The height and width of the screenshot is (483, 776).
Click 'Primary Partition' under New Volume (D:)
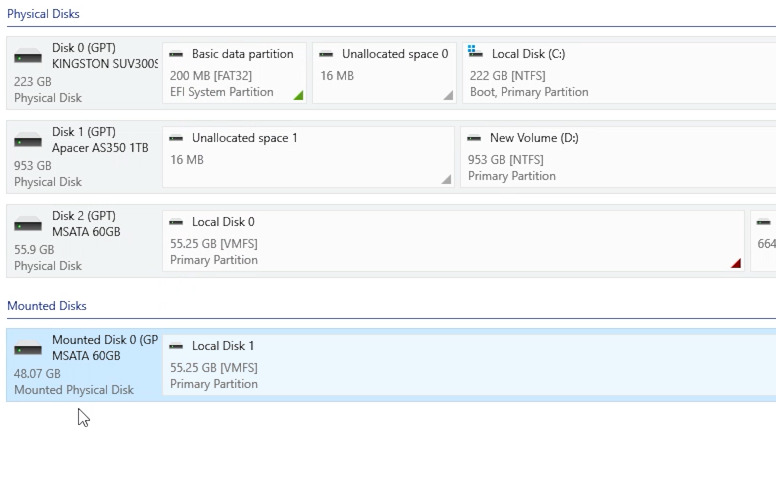tap(512, 176)
